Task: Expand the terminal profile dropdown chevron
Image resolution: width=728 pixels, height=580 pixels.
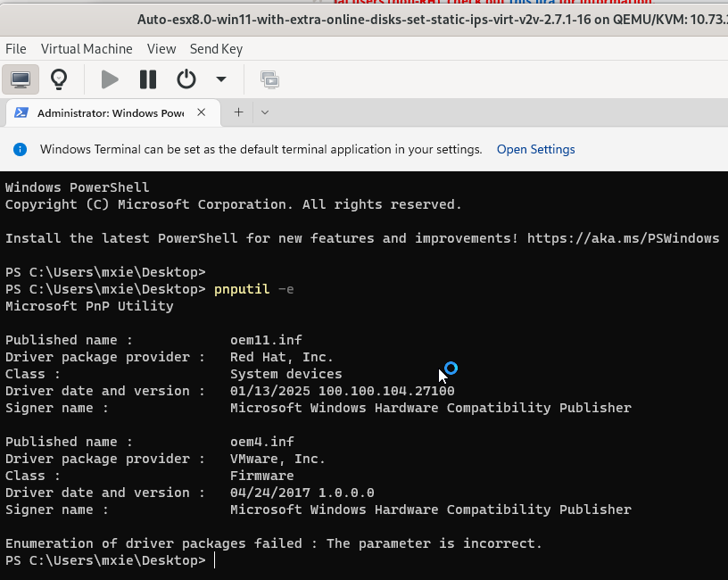Action: click(265, 112)
